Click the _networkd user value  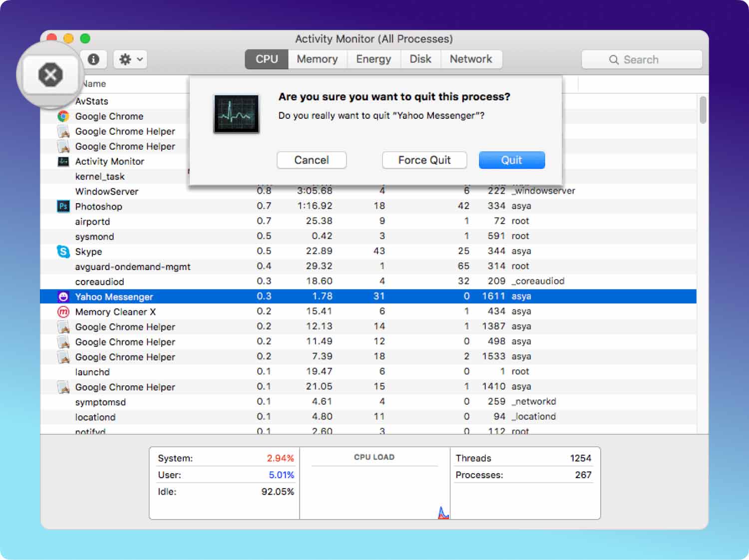point(534,401)
